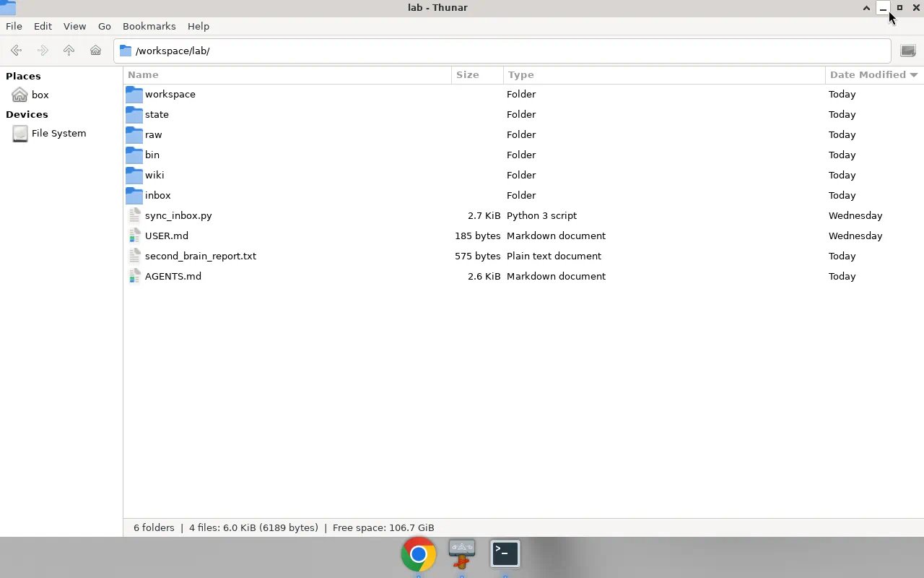Viewport: 924px width, 578px height.
Task: Select the wiki folder icon
Action: coord(134,175)
